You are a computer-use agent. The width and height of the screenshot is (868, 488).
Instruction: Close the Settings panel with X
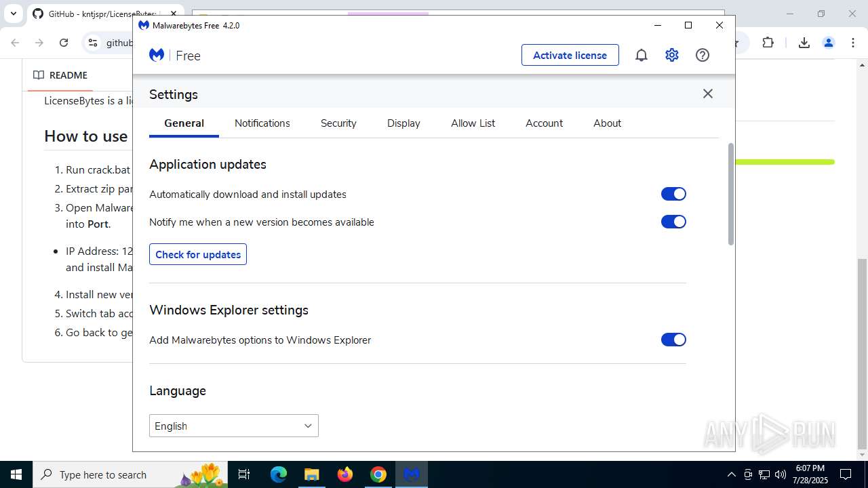pyautogui.click(x=708, y=94)
